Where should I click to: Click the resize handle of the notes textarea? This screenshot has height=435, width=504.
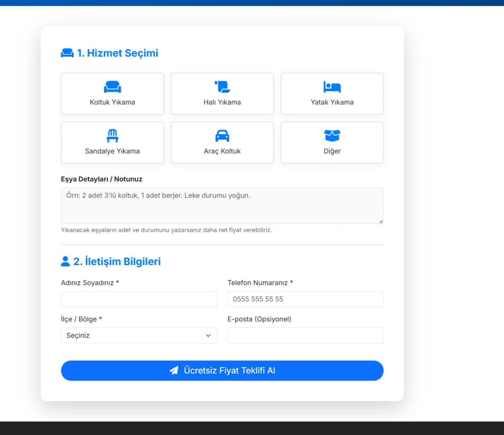pyautogui.click(x=381, y=221)
